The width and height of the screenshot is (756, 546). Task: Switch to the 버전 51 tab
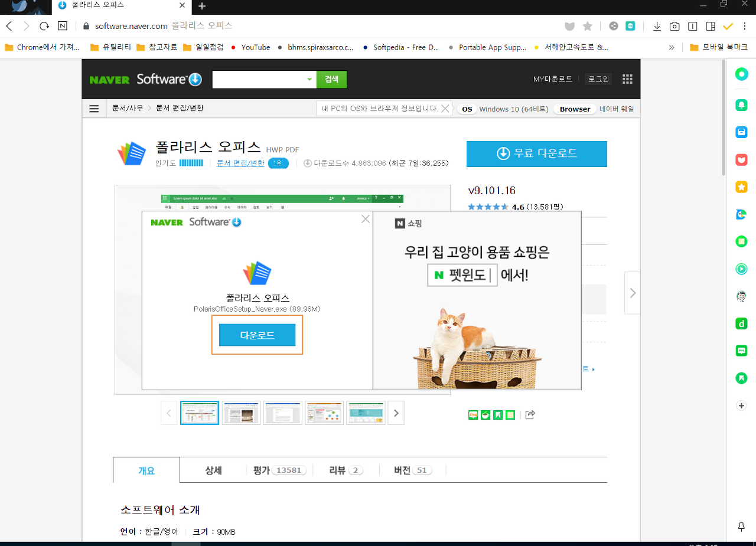pyautogui.click(x=413, y=470)
